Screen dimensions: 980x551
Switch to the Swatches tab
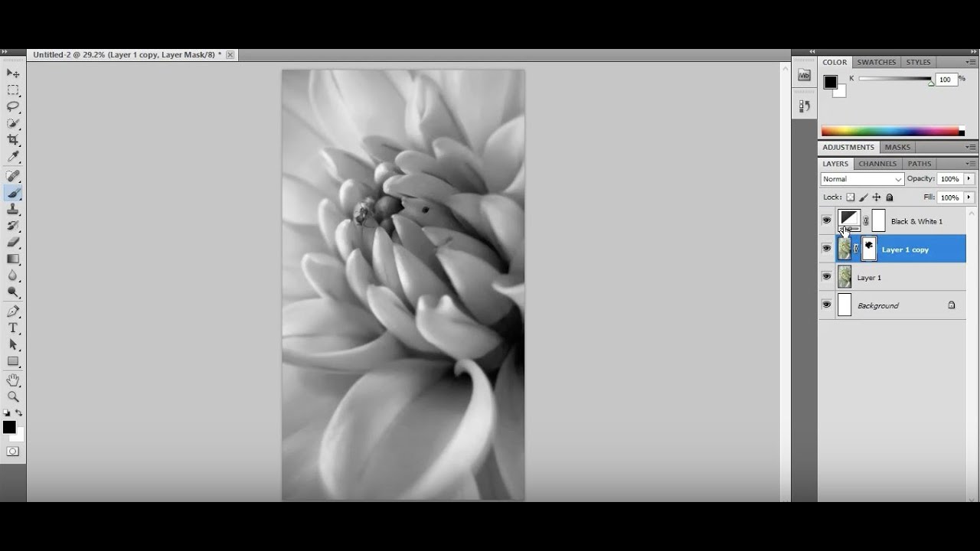pyautogui.click(x=877, y=62)
